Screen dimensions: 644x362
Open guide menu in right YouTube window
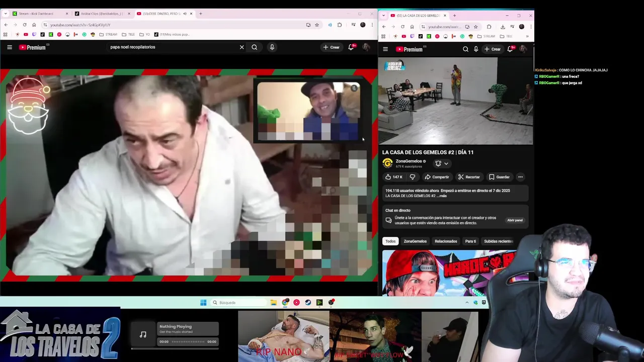pos(385,49)
